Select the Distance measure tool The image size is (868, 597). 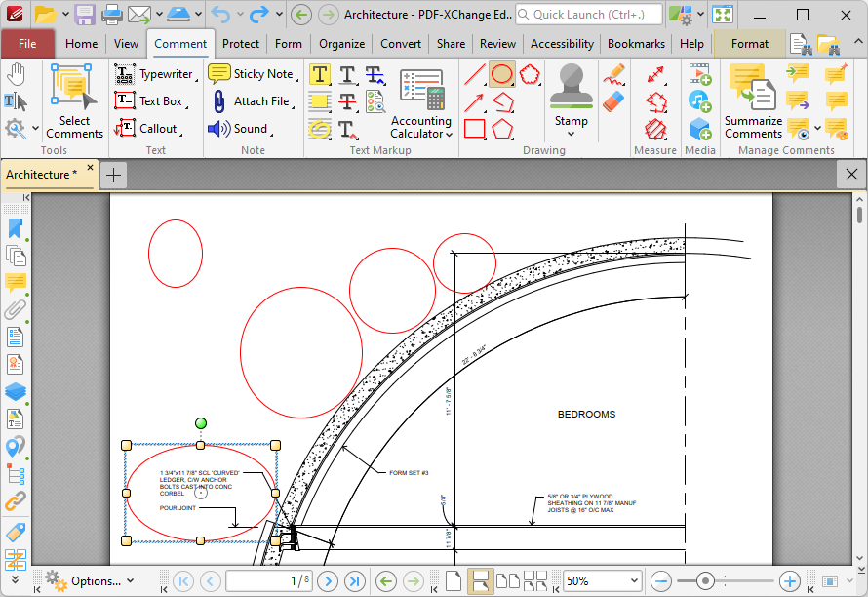pyautogui.click(x=656, y=74)
